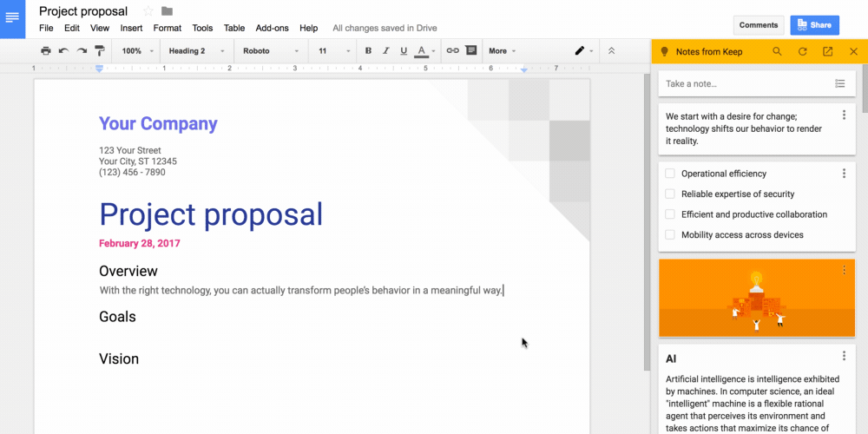Expand the Heading 2 style dropdown

[x=196, y=51]
